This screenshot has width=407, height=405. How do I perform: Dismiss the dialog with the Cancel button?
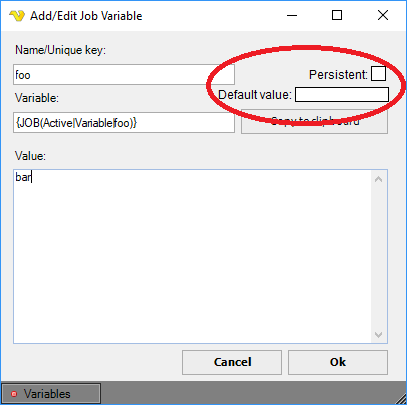(232, 362)
